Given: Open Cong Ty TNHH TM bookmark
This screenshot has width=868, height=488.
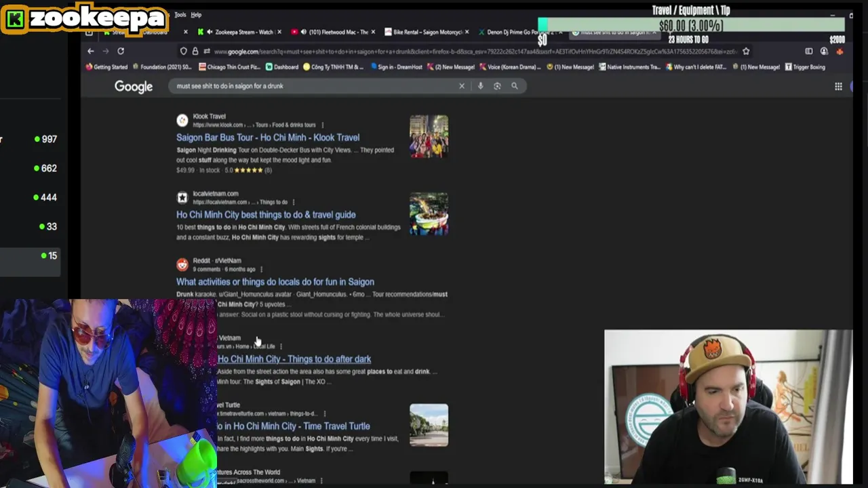Looking at the screenshot, I should pos(334,67).
